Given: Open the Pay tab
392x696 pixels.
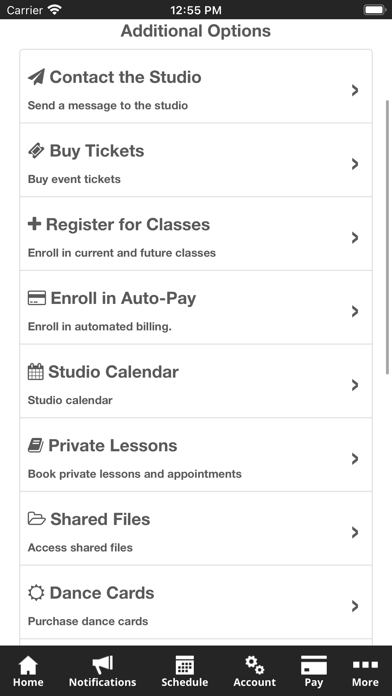Looking at the screenshot, I should click(x=313, y=671).
